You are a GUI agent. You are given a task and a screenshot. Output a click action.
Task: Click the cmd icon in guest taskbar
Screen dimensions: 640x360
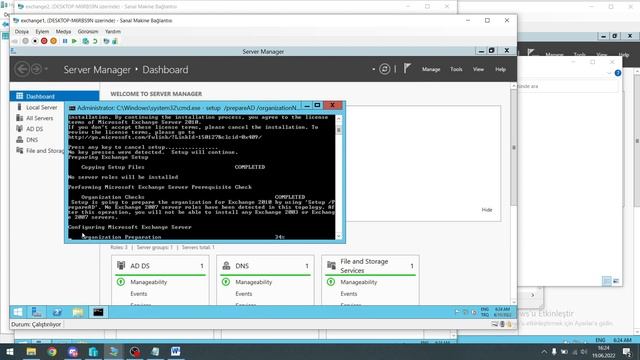(98, 312)
